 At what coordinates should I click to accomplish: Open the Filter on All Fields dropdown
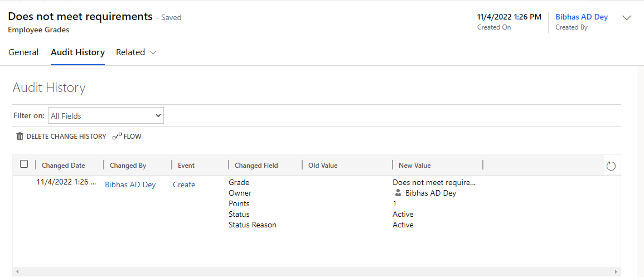point(106,116)
